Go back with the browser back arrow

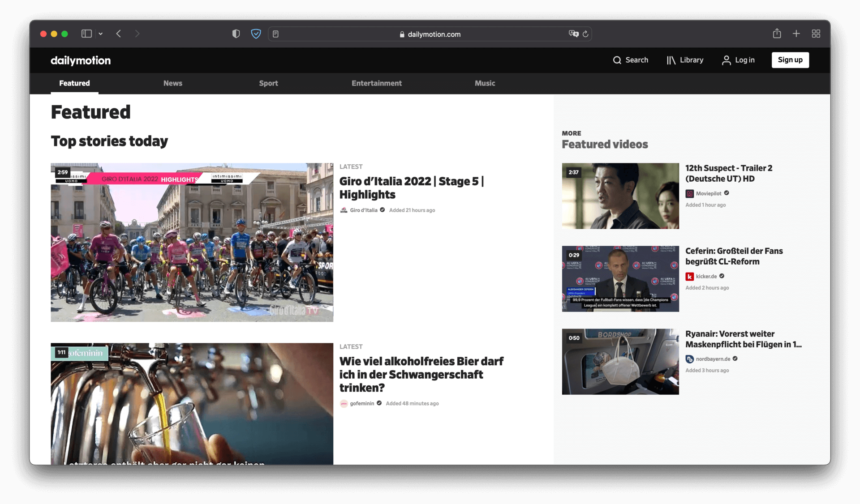click(119, 34)
